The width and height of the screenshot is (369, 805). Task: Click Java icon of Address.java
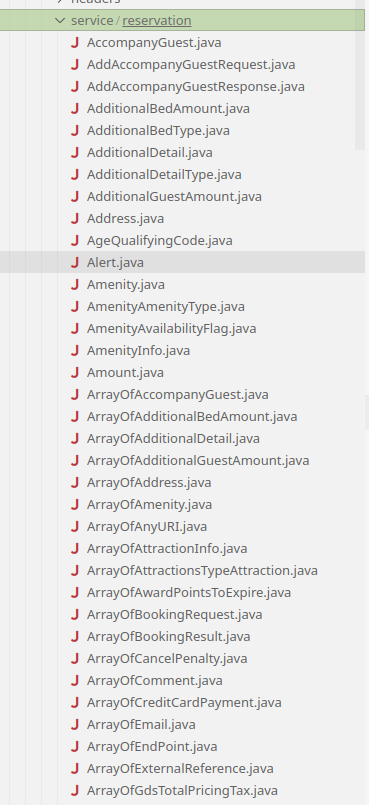click(x=75, y=219)
